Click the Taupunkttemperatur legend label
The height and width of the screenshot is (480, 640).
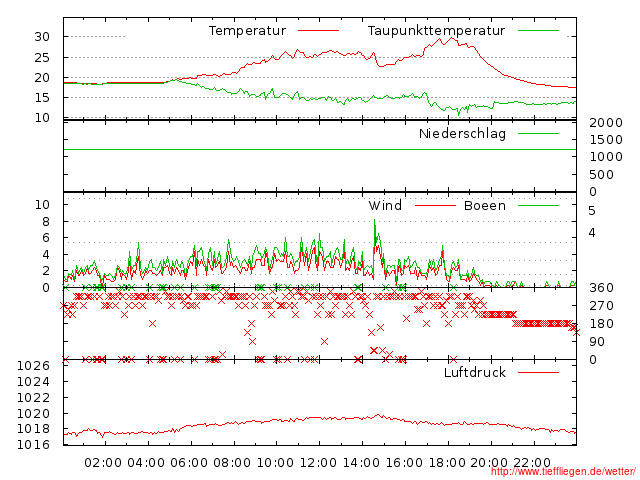[x=436, y=31]
